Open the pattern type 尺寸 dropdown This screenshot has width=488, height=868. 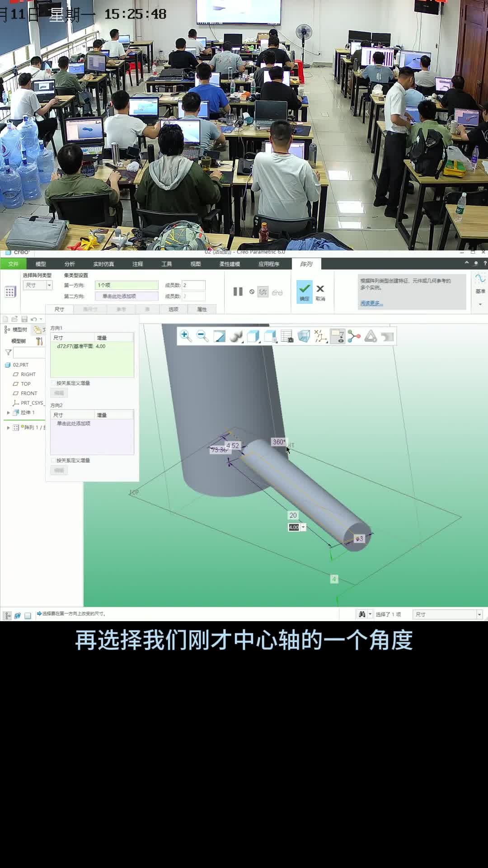point(38,285)
